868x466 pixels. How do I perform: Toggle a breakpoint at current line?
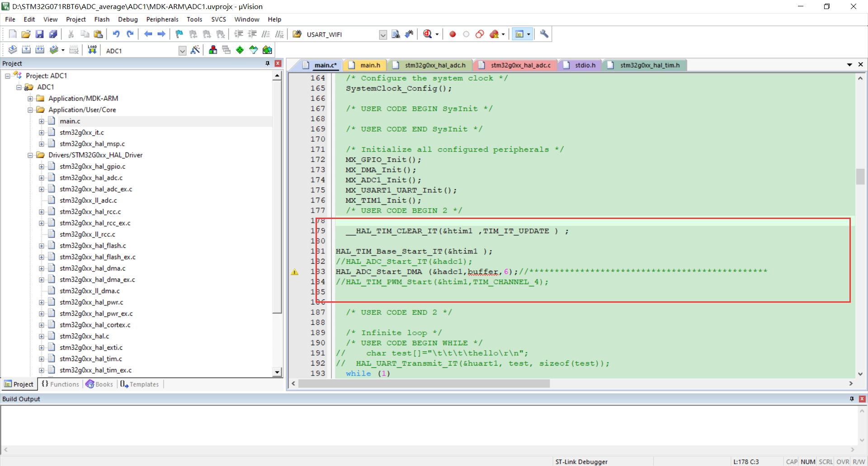click(453, 34)
